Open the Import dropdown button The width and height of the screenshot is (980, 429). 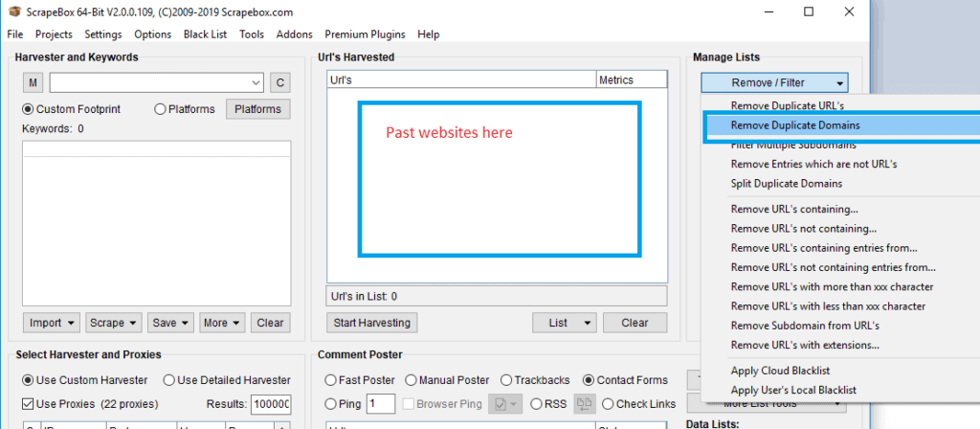tap(52, 323)
